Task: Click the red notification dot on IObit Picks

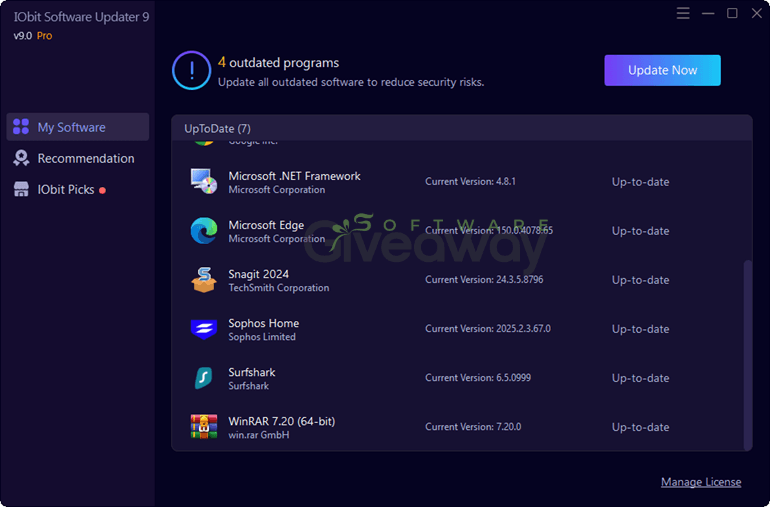Action: click(102, 191)
